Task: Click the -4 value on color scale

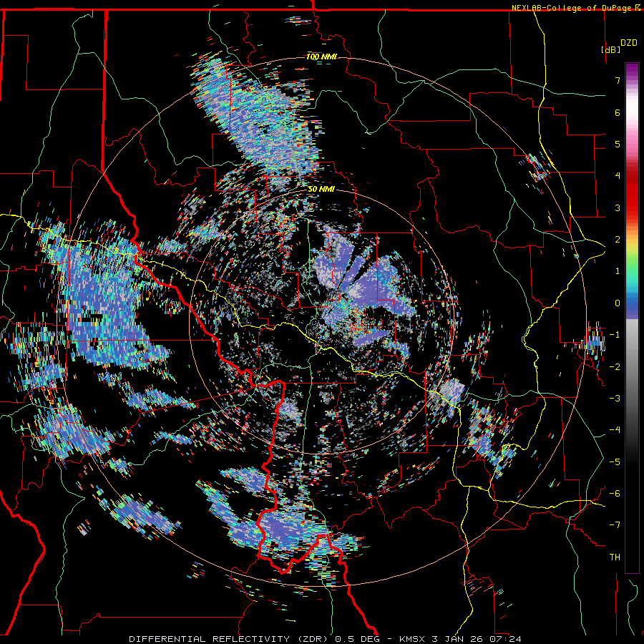Action: click(x=615, y=430)
